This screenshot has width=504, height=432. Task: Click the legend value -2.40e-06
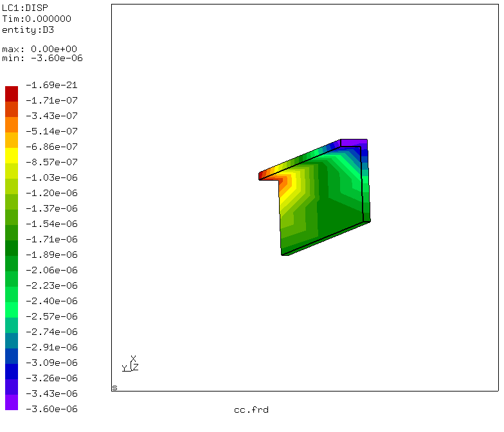(51, 301)
